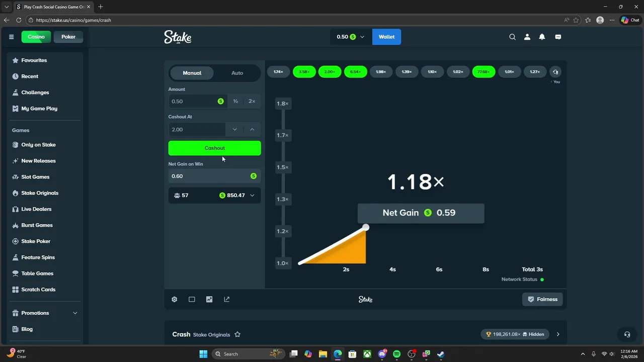This screenshot has height=362, width=644.
Task: Open the Windows taskbar Search box
Action: click(x=248, y=354)
